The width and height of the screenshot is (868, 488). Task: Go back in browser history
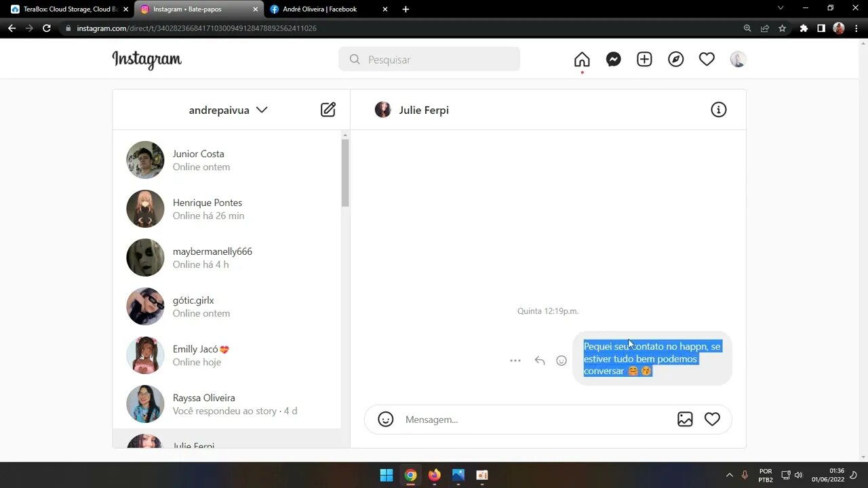point(12,28)
